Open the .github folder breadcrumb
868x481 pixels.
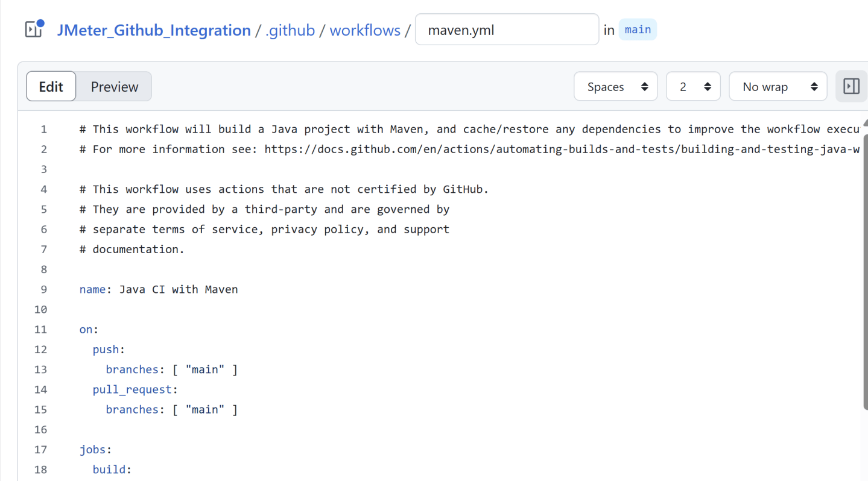pos(290,30)
